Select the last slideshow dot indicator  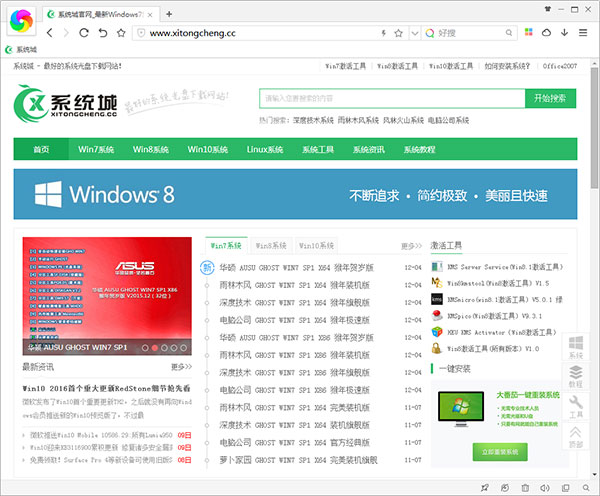[x=184, y=348]
